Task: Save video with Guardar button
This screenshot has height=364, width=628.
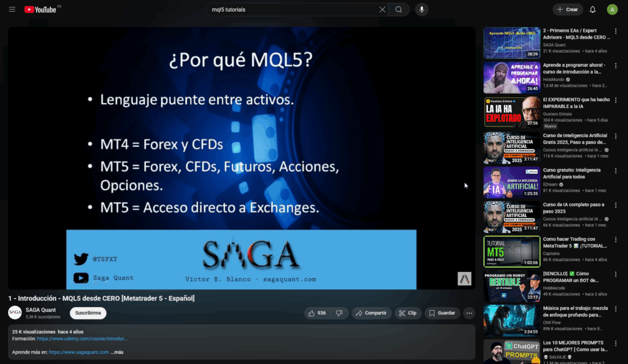Action: point(442,313)
